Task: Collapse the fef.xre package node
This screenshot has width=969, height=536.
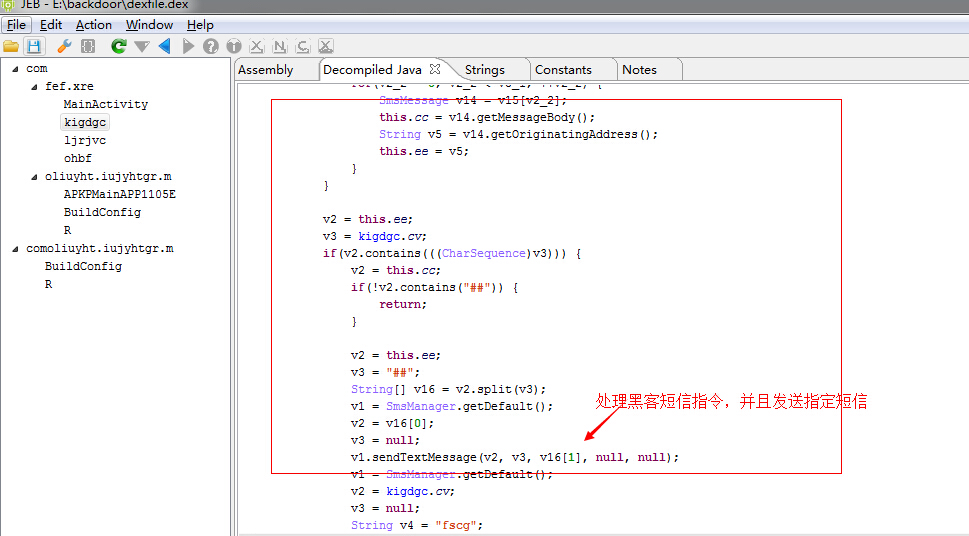Action: pyautogui.click(x=35, y=87)
